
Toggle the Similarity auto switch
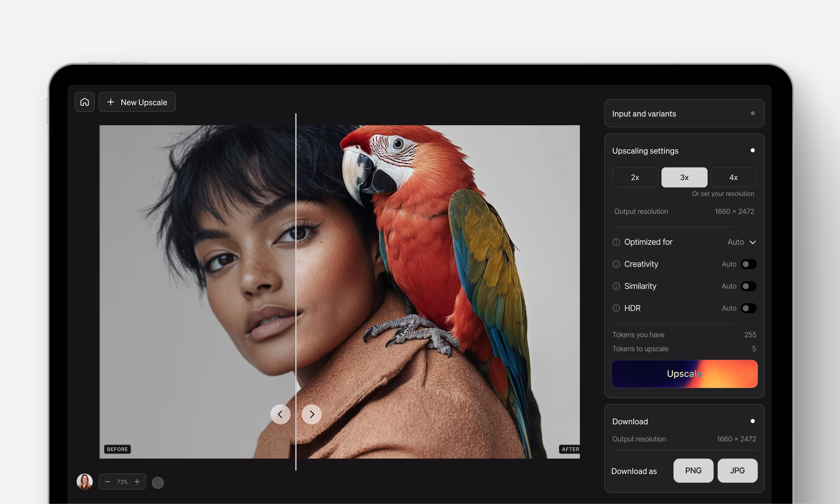(x=749, y=286)
